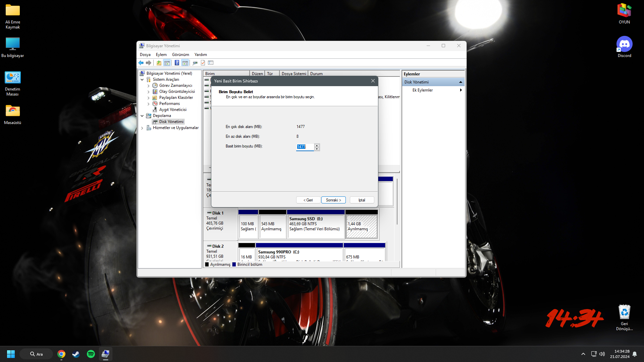Toggle the Show/Hide Console Tree toolbar icon
Viewport: 644px width, 362px height.
coord(167,63)
